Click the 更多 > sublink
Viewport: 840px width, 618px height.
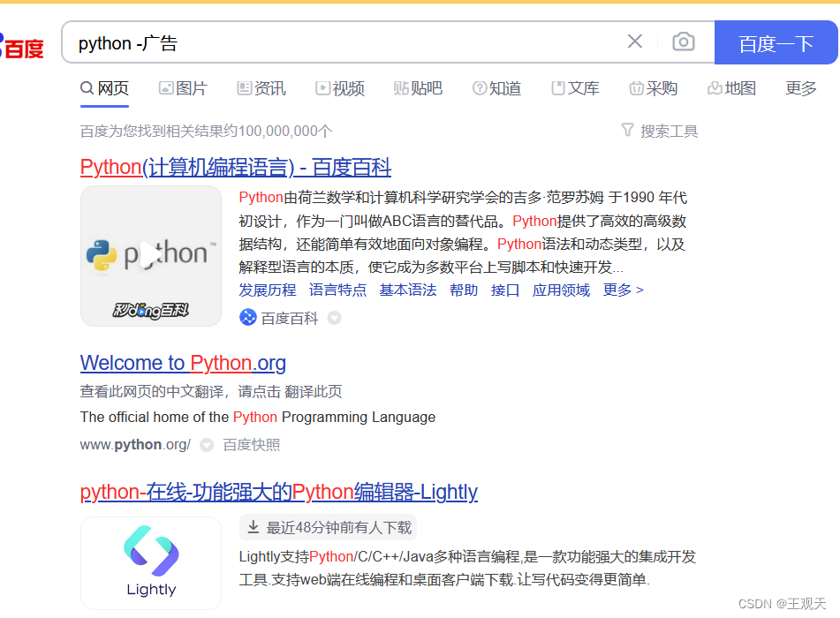pos(623,290)
